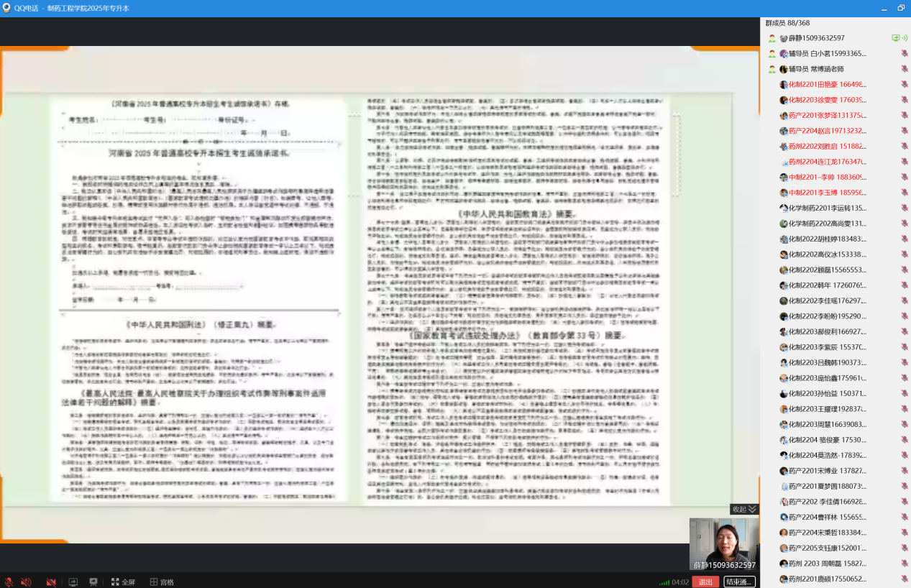
Task: Enable the camera in bottom toolbar
Action: click(x=51, y=582)
